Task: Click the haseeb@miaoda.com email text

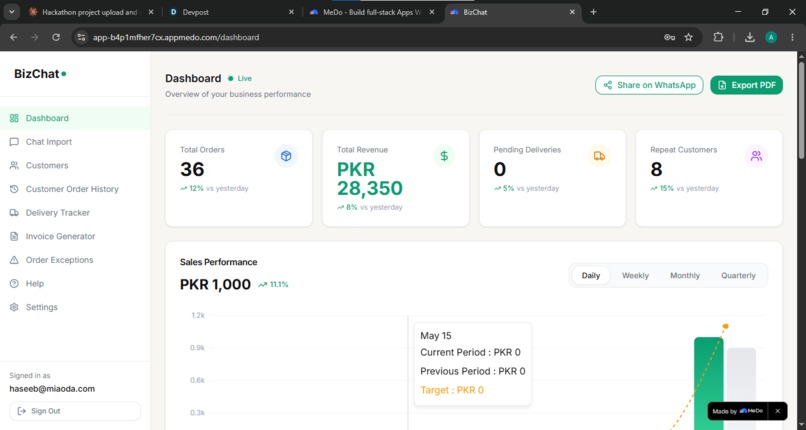Action: click(x=52, y=389)
